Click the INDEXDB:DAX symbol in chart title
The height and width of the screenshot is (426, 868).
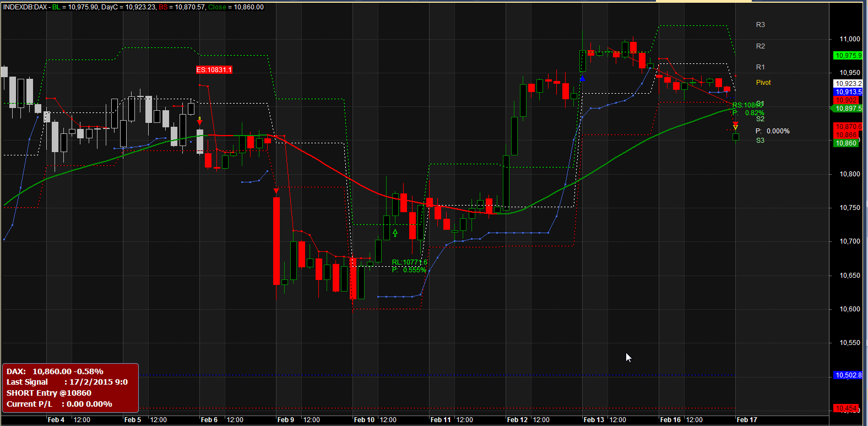tap(25, 7)
